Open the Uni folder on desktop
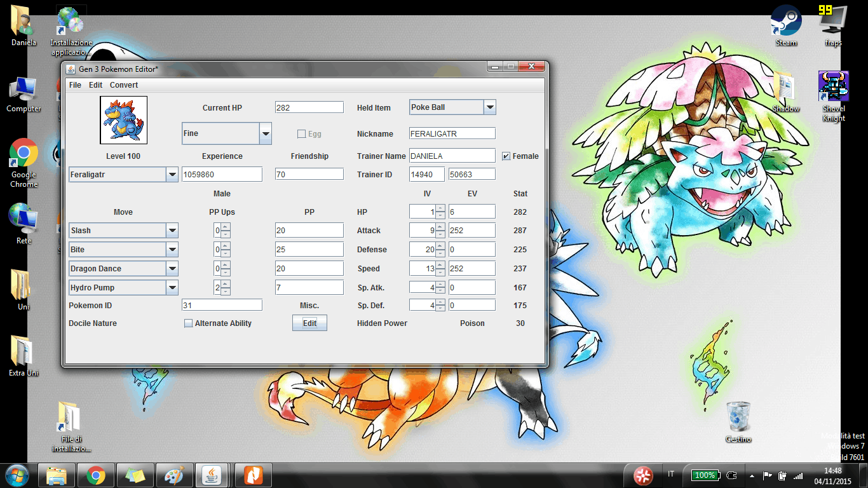The height and width of the screenshot is (488, 868). coord(24,290)
